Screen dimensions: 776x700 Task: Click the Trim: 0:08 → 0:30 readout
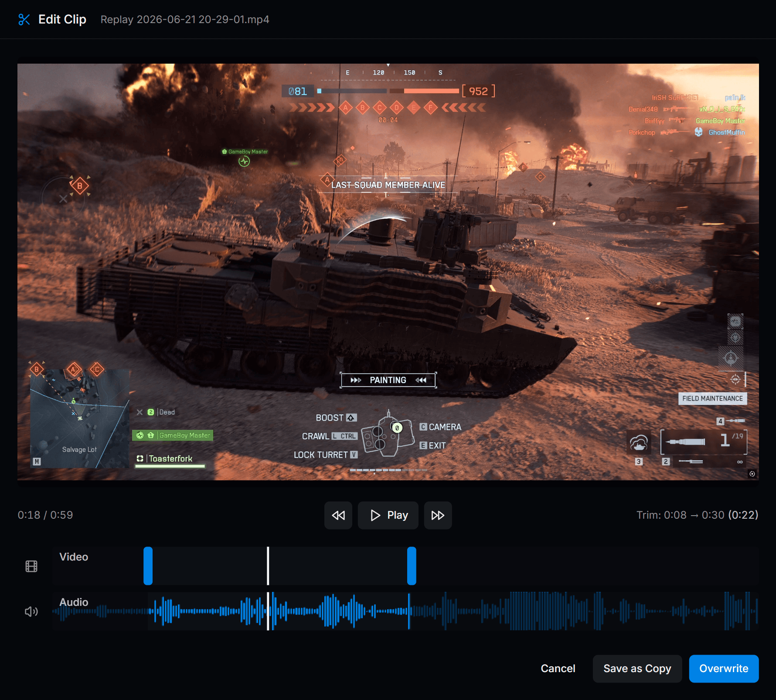click(x=697, y=515)
